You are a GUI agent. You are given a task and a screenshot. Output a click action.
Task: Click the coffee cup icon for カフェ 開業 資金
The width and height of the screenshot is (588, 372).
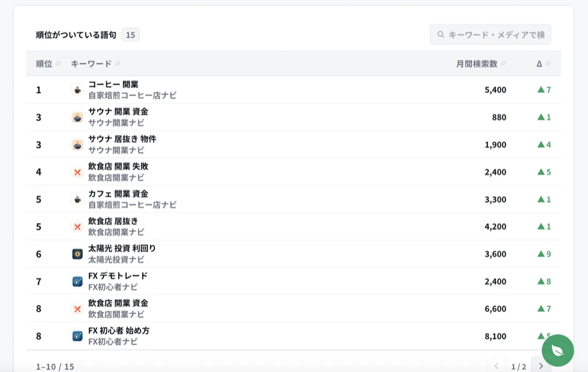78,199
